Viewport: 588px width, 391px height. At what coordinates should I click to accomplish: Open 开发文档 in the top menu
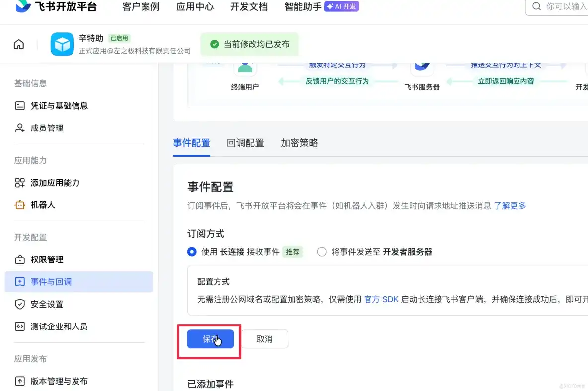(x=248, y=7)
